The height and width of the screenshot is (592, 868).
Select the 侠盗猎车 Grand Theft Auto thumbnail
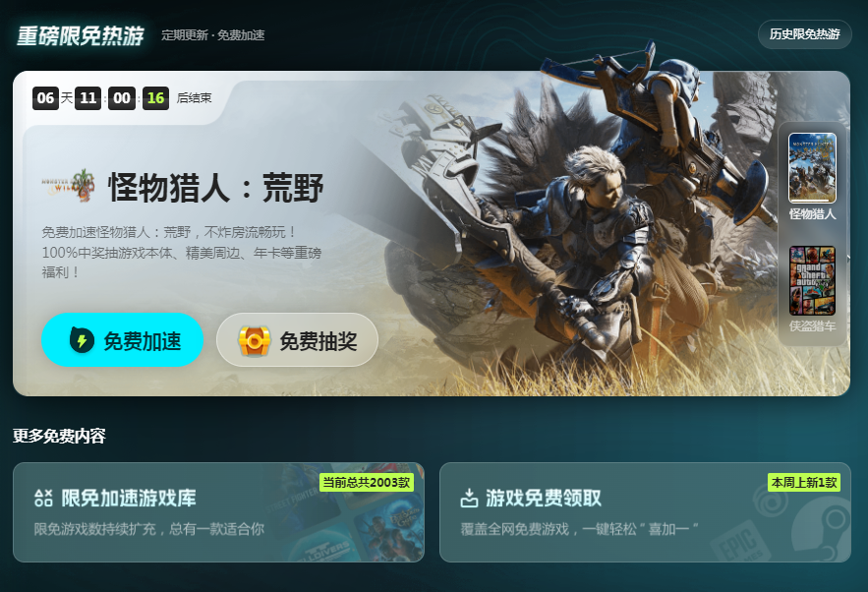[x=812, y=281]
